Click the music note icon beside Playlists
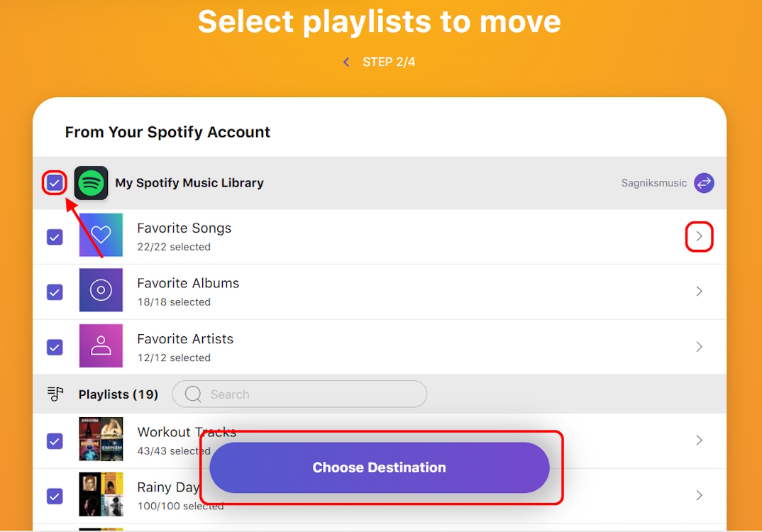The width and height of the screenshot is (762, 532). pos(55,394)
